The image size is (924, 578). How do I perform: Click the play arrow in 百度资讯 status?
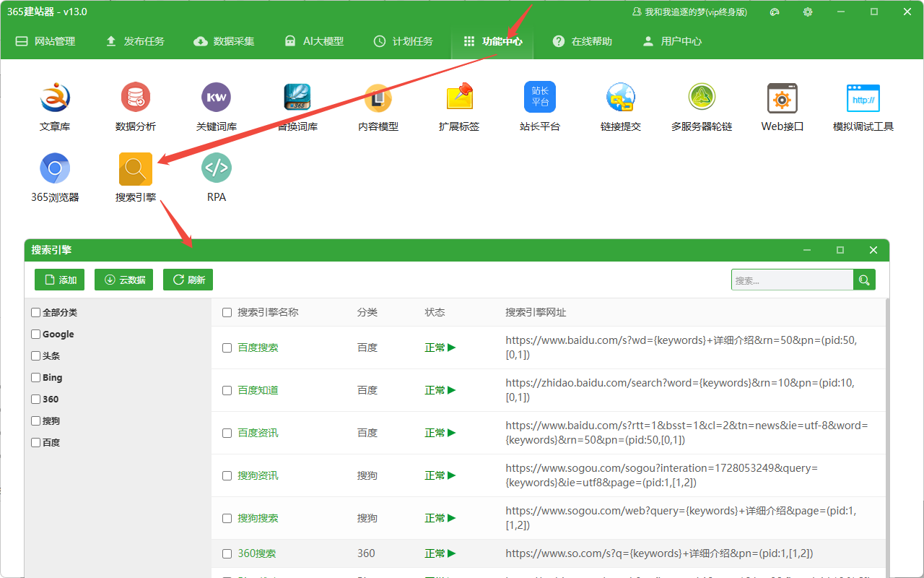pyautogui.click(x=452, y=433)
